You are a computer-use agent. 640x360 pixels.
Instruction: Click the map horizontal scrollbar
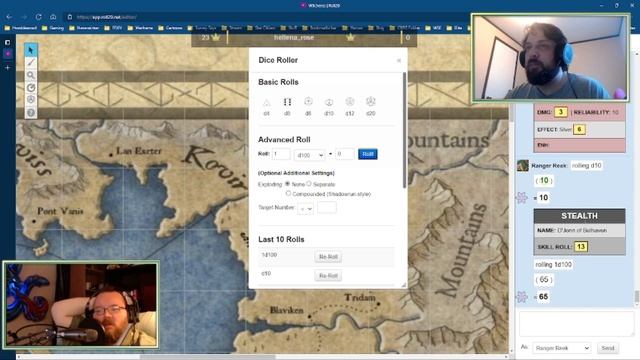(208, 357)
